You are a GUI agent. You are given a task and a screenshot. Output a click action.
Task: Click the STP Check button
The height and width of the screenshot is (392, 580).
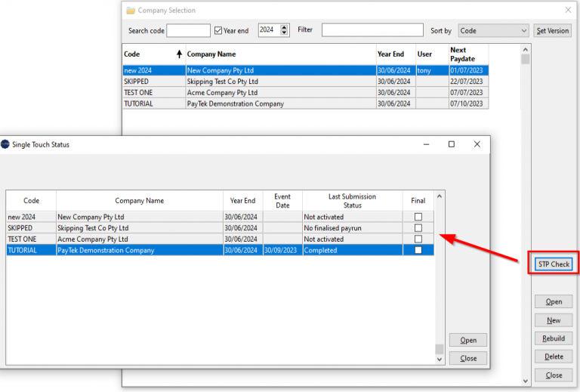[x=553, y=264]
